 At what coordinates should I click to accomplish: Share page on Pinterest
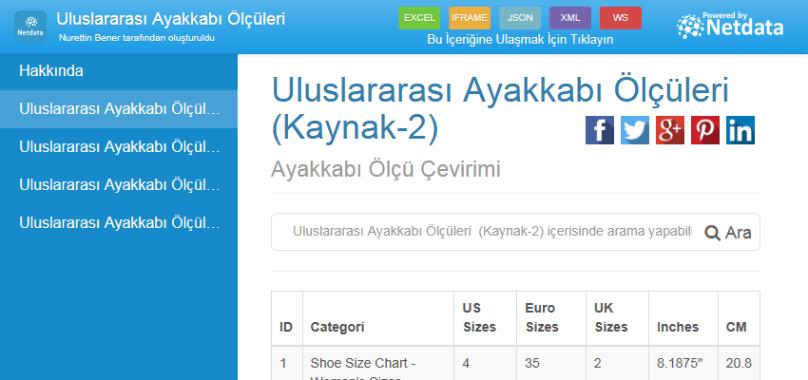(x=705, y=130)
